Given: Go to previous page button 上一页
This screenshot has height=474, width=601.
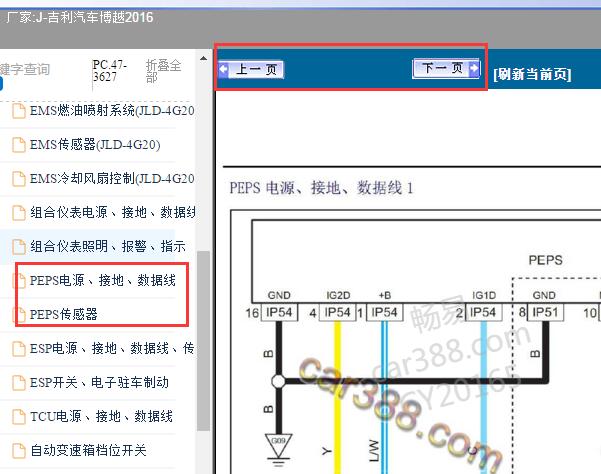Looking at the screenshot, I should point(251,70).
